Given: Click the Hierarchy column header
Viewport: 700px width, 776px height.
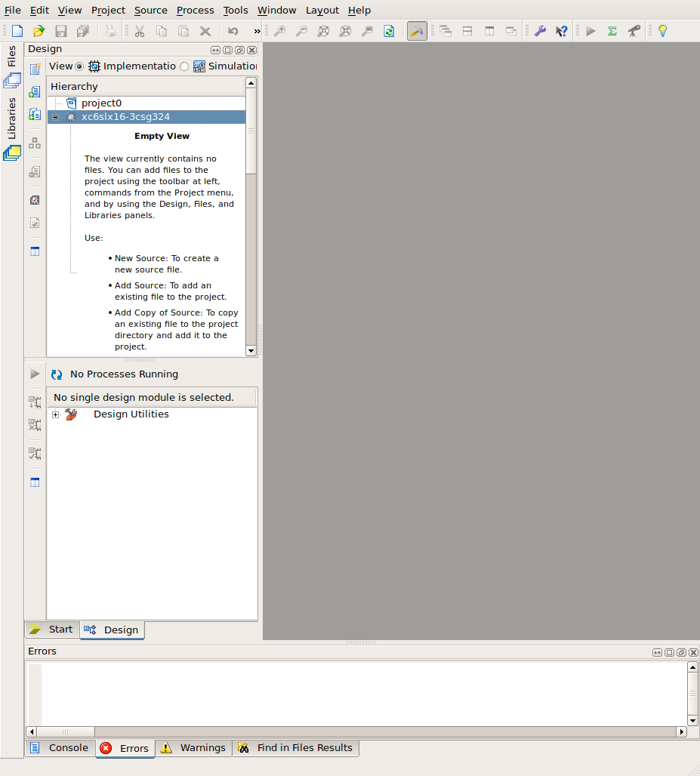Looking at the screenshot, I should pos(146,87).
